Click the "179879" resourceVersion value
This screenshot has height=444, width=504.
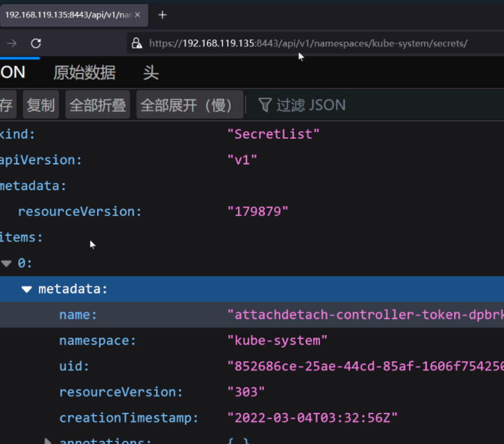(x=258, y=212)
